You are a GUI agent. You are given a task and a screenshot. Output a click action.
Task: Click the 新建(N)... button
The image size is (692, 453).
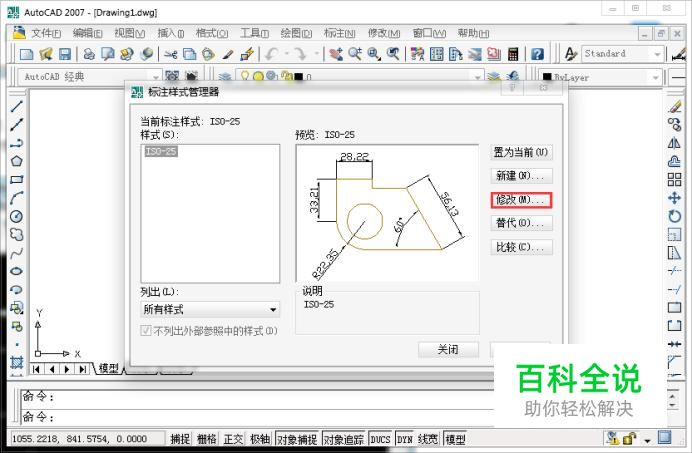coord(521,176)
